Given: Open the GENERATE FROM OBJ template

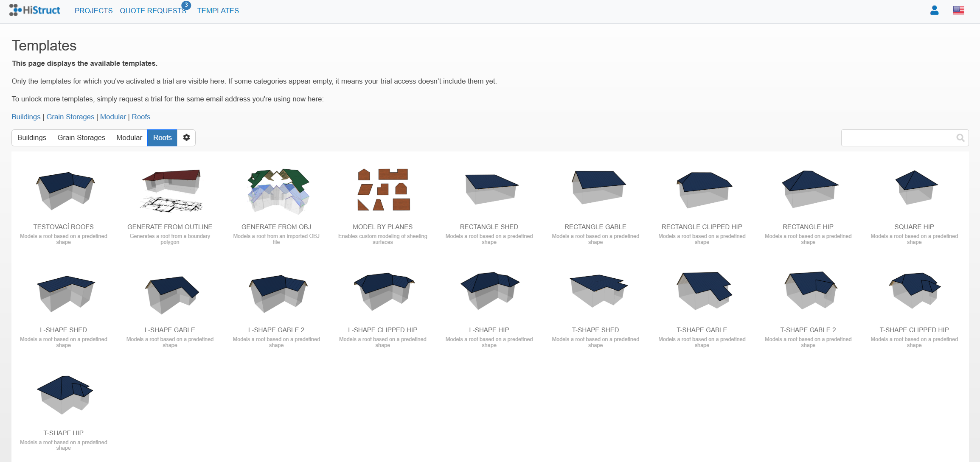Looking at the screenshot, I should pyautogui.click(x=276, y=191).
